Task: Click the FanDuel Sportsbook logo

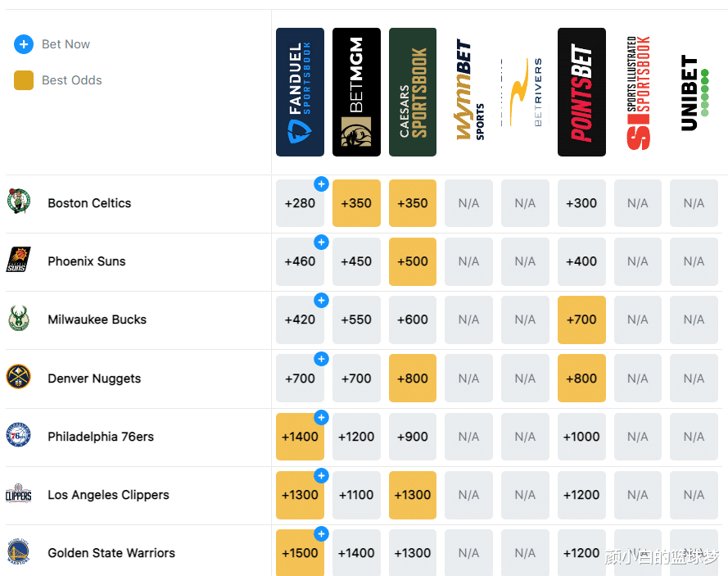Action: [x=300, y=92]
